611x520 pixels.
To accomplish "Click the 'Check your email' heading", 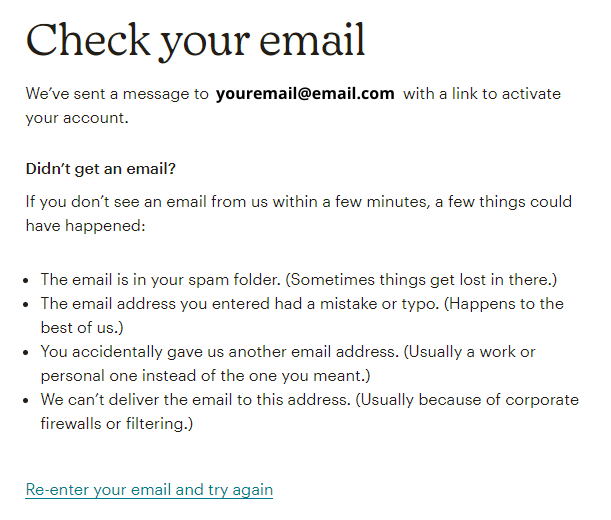I will point(195,41).
